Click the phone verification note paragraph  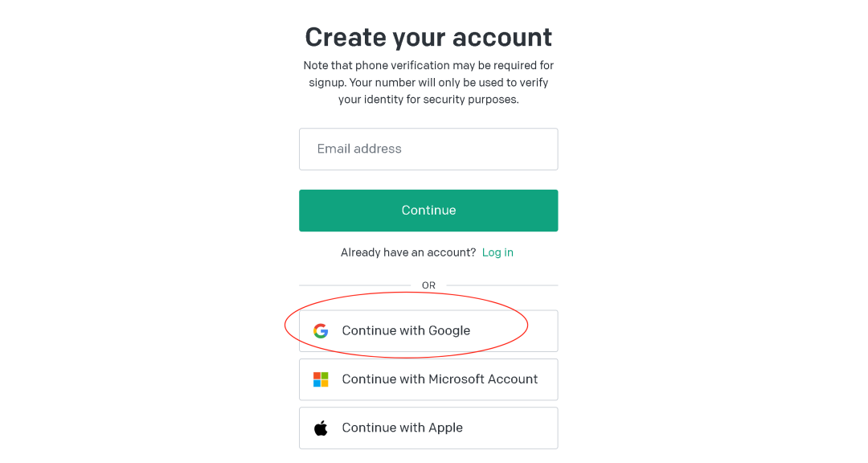tap(428, 83)
